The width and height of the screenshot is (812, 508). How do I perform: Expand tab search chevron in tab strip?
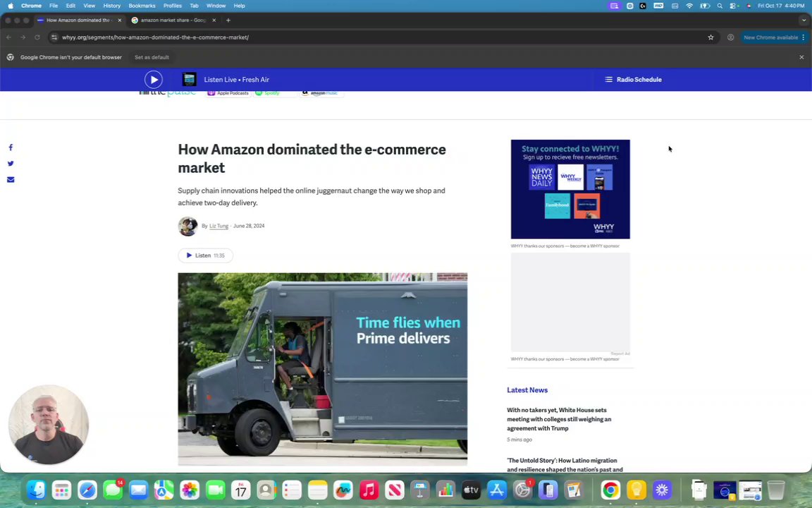coord(804,20)
